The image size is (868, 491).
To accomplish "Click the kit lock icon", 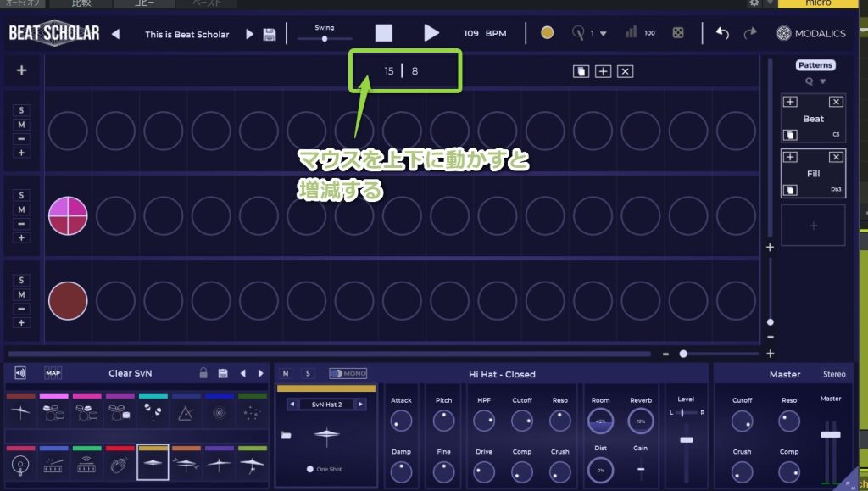I will 203,373.
